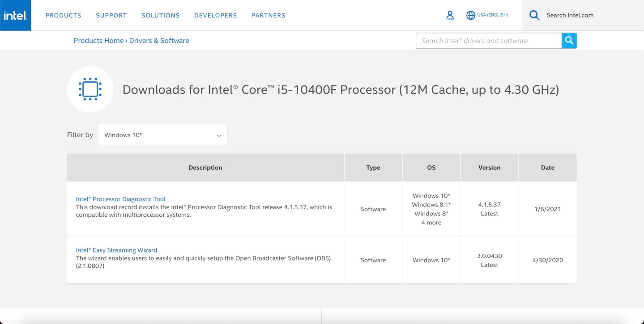Open Intel Easy Streaming Wizard link
This screenshot has height=324, width=644.
(116, 250)
